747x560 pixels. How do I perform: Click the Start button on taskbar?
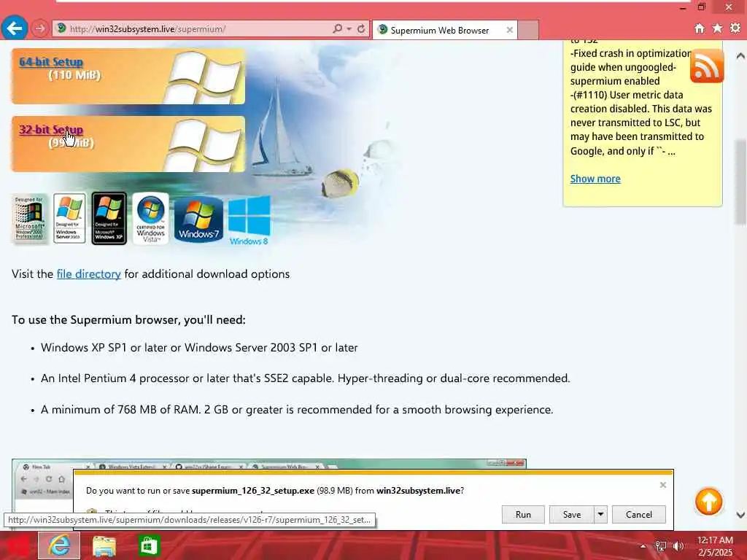pos(18,545)
